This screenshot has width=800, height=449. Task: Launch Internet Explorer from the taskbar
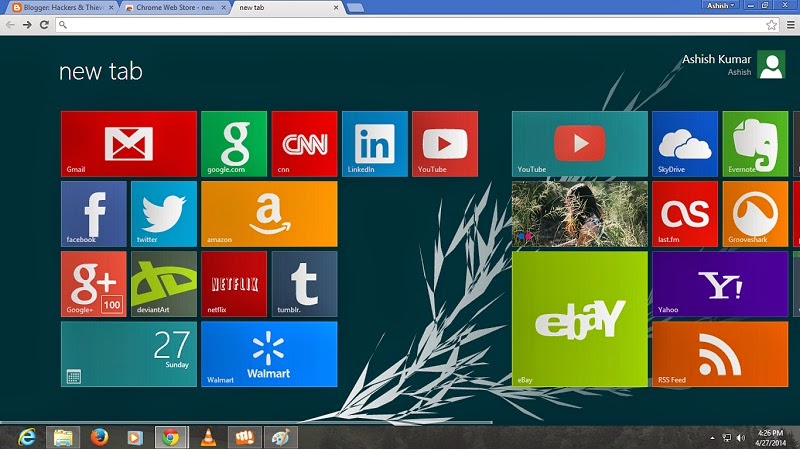tap(27, 437)
